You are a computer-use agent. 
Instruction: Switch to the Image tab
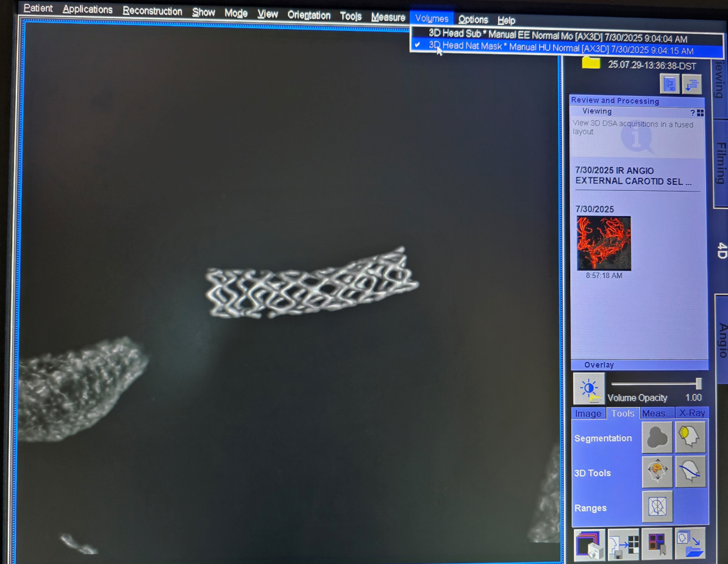click(x=588, y=413)
